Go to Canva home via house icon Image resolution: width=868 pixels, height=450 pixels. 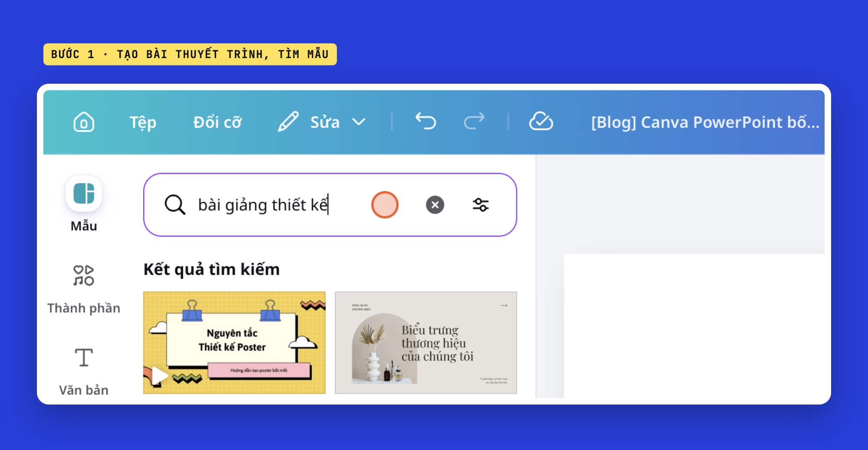coord(84,122)
